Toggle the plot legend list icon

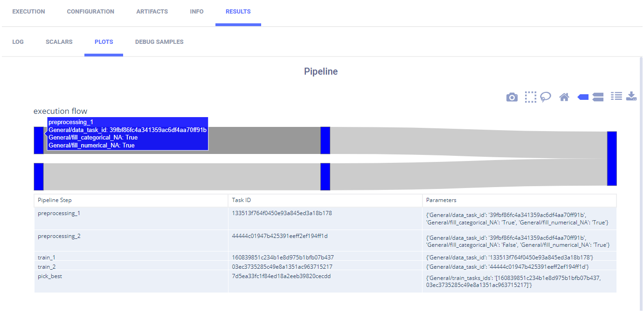tap(616, 96)
